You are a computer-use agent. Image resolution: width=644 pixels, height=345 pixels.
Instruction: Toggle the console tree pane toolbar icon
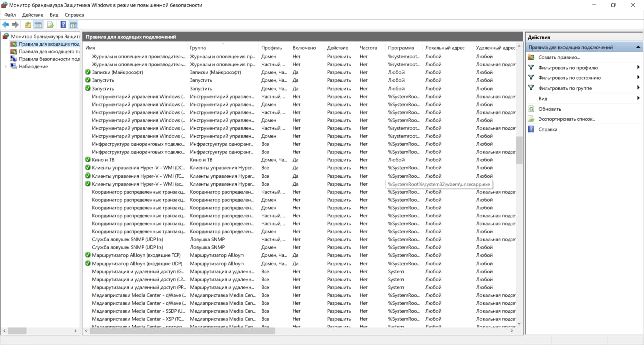point(38,25)
